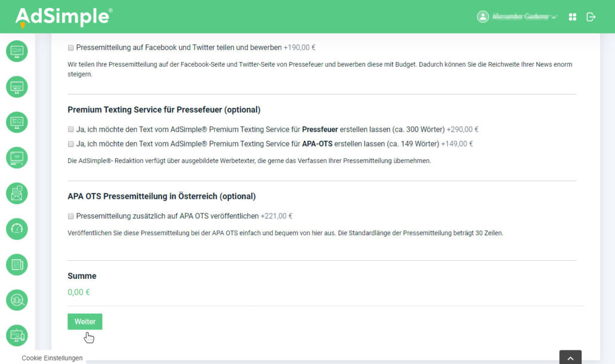Screen dimensions: 615x364
Task: Tick the Pressfeuer Premium Texting Service checkbox
Action: tap(71, 129)
